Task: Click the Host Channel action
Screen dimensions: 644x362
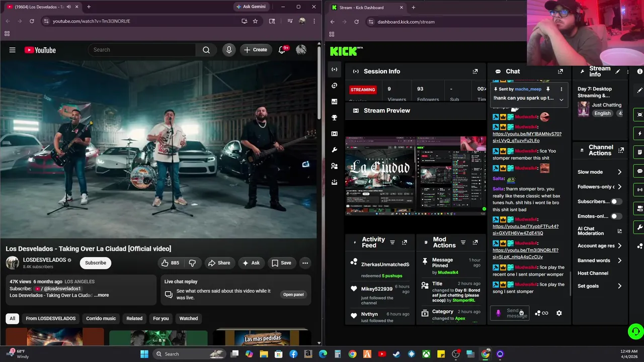Action: pos(593,273)
